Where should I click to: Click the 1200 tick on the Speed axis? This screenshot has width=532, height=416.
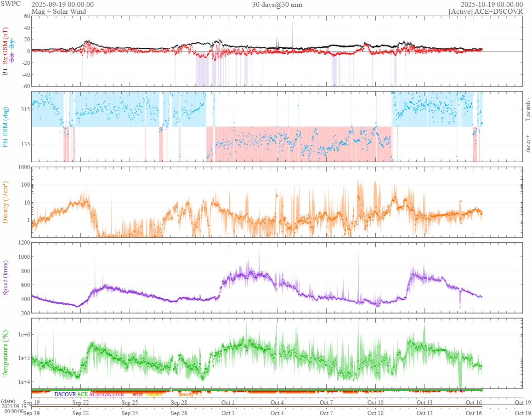pyautogui.click(x=24, y=243)
